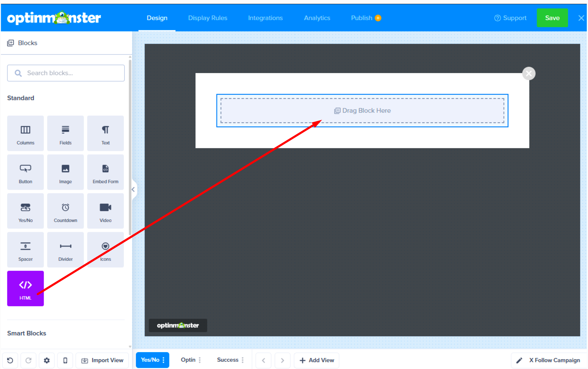Screen dimensions: 588x369
Task: Switch to Integrations tab
Action: [x=265, y=18]
